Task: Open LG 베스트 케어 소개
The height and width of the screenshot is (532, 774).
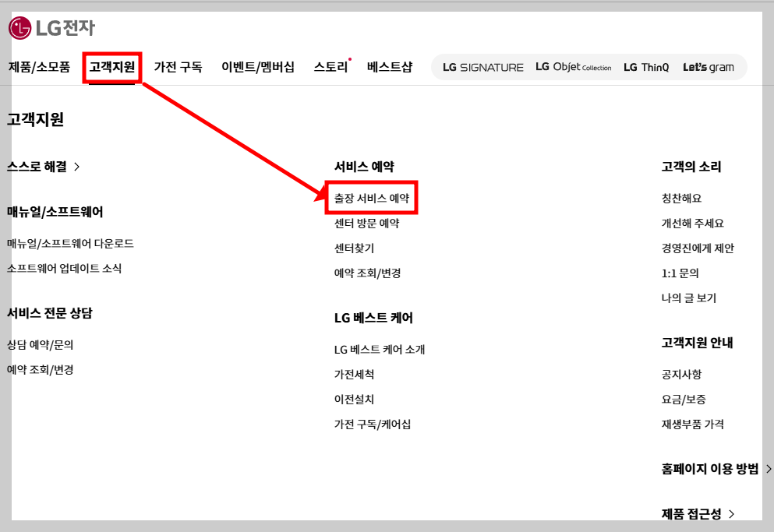Action: (x=380, y=350)
